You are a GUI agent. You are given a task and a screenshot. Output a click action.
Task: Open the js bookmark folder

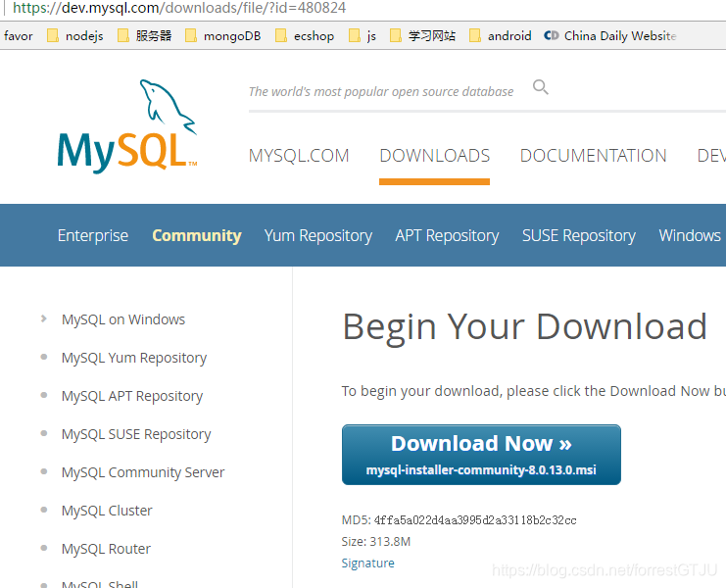363,35
